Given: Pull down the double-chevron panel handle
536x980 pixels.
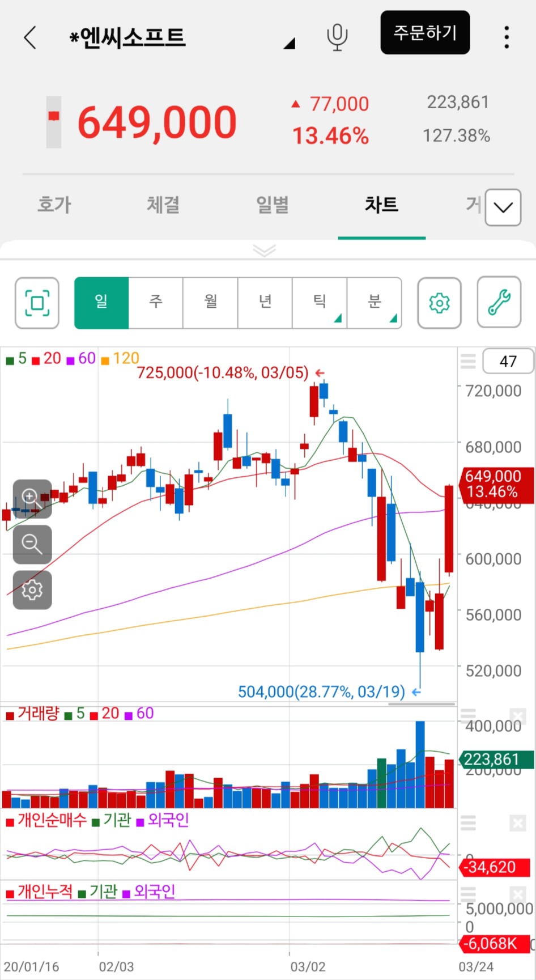Looking at the screenshot, I should [265, 250].
